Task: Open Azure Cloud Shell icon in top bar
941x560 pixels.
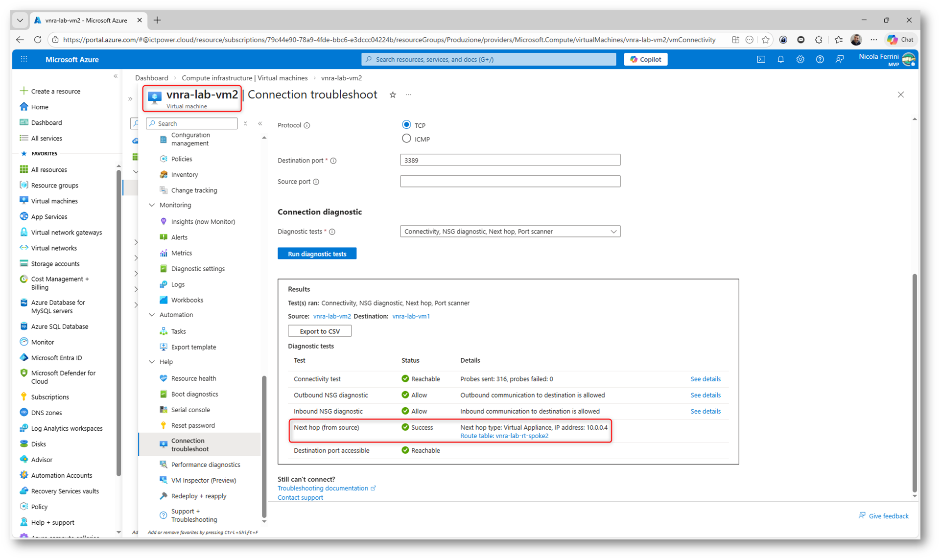Action: [761, 59]
